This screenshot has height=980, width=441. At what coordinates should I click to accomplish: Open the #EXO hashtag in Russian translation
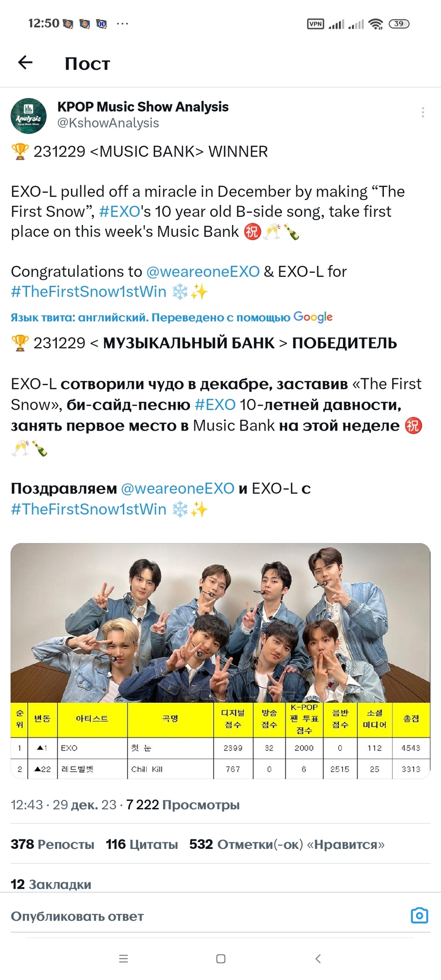215,404
